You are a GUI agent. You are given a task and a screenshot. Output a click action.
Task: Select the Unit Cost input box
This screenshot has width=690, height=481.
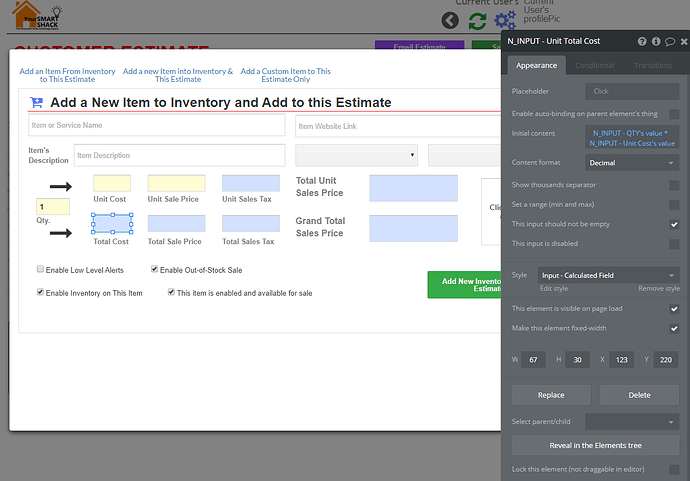112,183
